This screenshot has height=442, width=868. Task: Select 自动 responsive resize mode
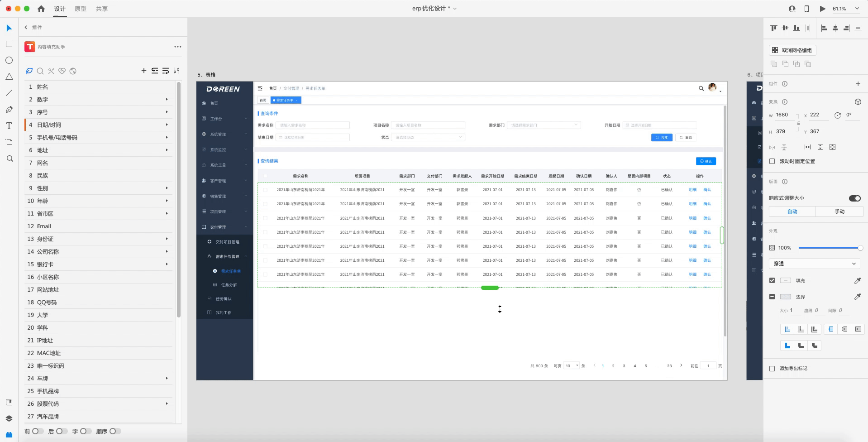[792, 211]
